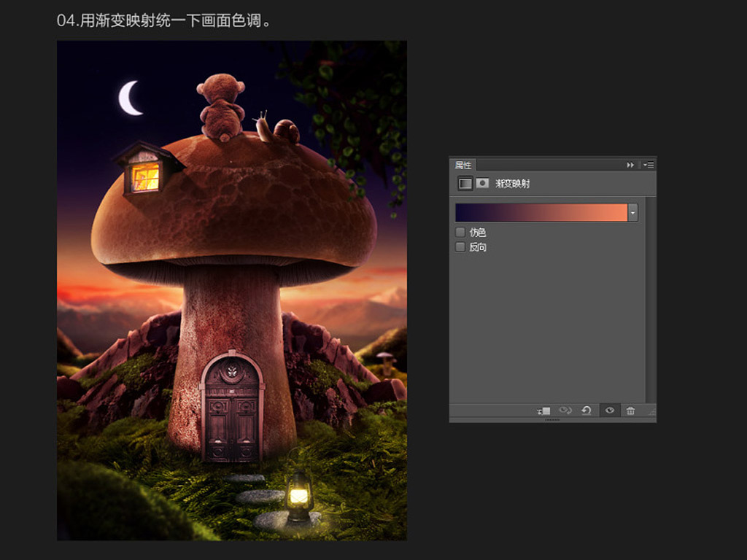Select the gradient map adjustment icon

coord(465,183)
